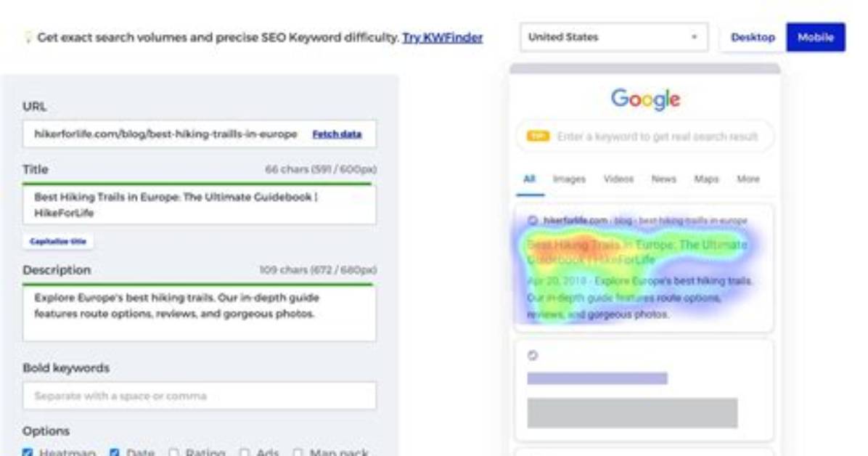Click the gray placeholder description block
The image size is (868, 456).
click(632, 412)
